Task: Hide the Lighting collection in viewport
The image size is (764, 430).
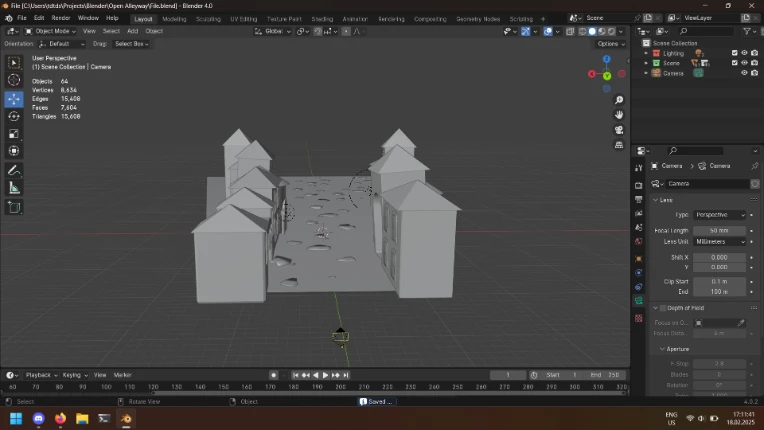Action: tap(744, 53)
